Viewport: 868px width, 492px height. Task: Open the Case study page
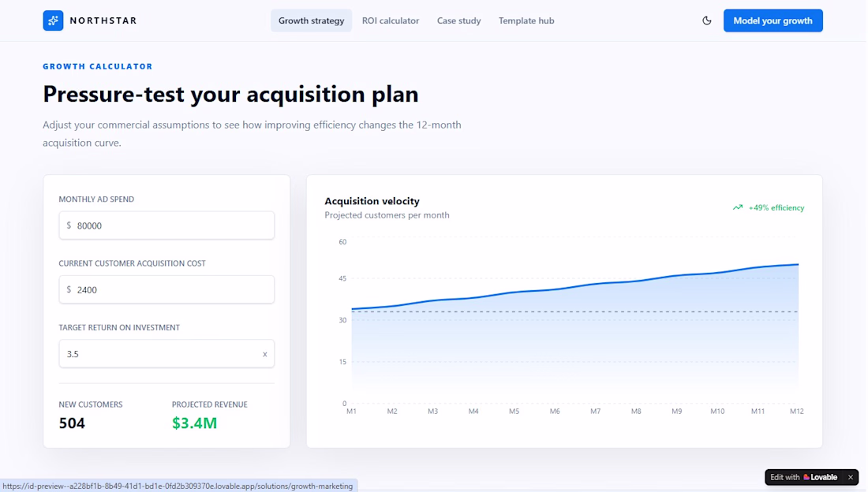tap(459, 20)
